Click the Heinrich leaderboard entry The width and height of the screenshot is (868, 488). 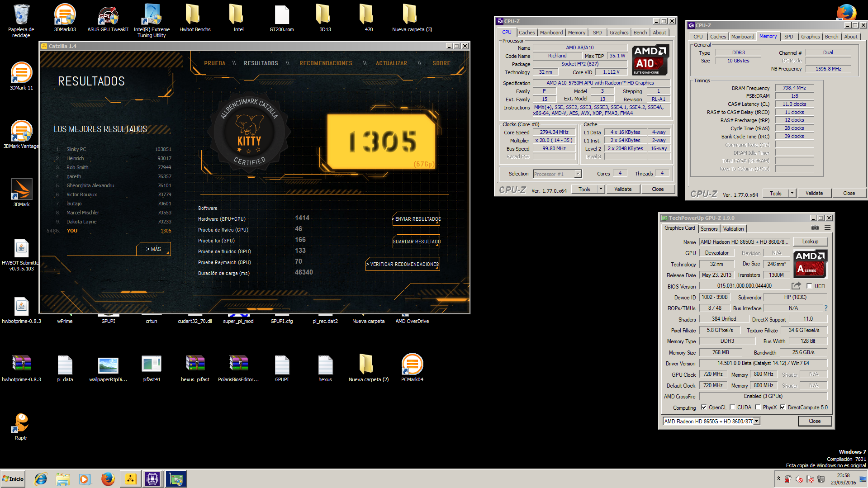coord(113,158)
